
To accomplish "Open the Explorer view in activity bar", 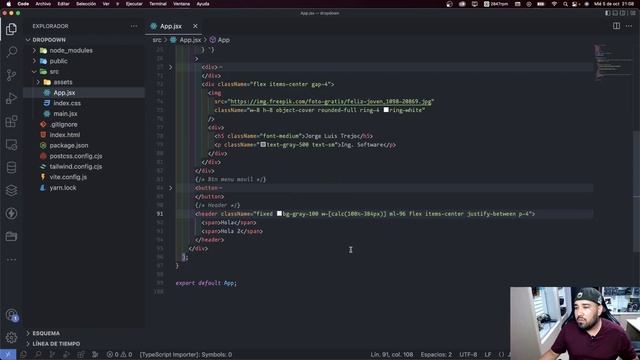I will click(x=11, y=29).
